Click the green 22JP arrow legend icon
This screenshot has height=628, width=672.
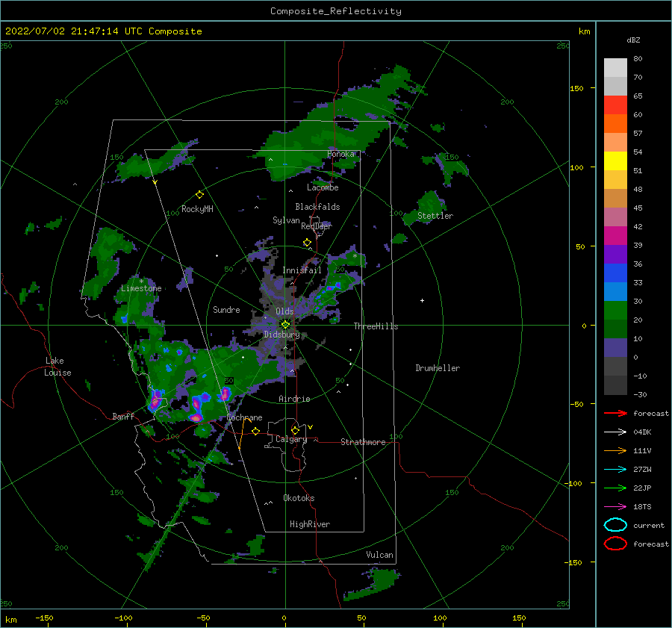[615, 488]
